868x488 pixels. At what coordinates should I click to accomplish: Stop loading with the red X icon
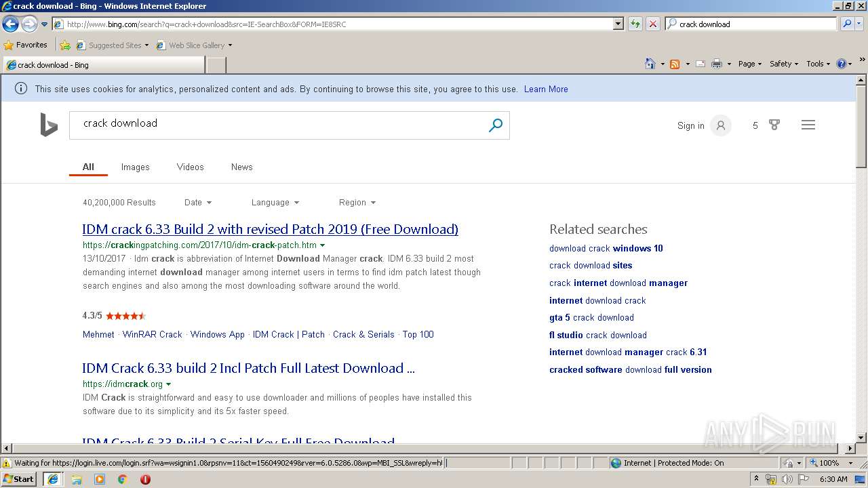pyautogui.click(x=652, y=24)
